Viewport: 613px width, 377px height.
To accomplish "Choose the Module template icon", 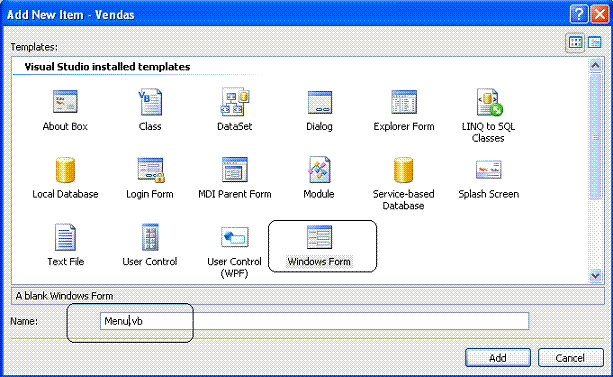I will click(319, 170).
